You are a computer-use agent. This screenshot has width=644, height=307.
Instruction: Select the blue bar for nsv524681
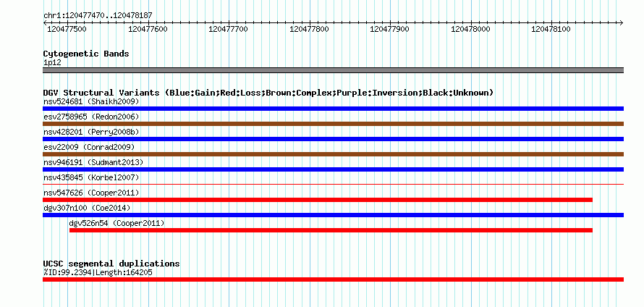(333, 109)
